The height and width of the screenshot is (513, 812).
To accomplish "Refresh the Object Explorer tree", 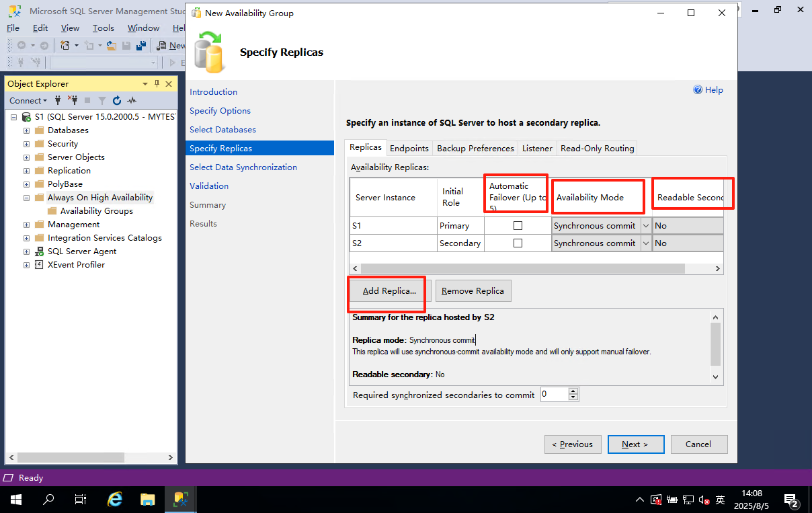I will click(117, 100).
